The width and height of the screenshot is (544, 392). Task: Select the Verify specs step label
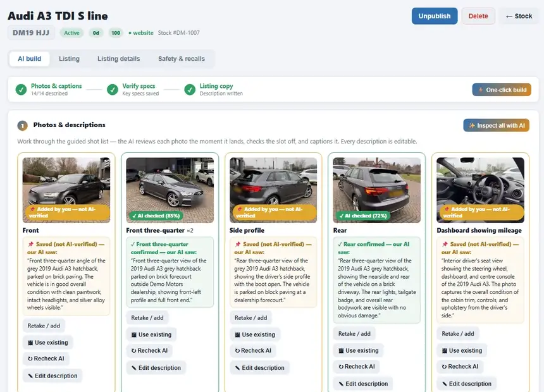[x=139, y=86]
